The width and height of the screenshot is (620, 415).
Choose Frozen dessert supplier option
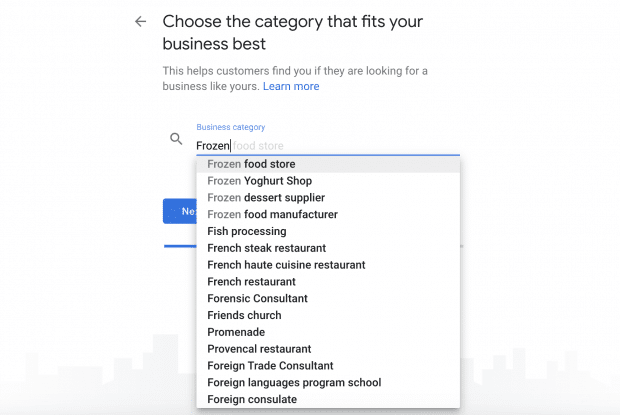[x=265, y=198]
